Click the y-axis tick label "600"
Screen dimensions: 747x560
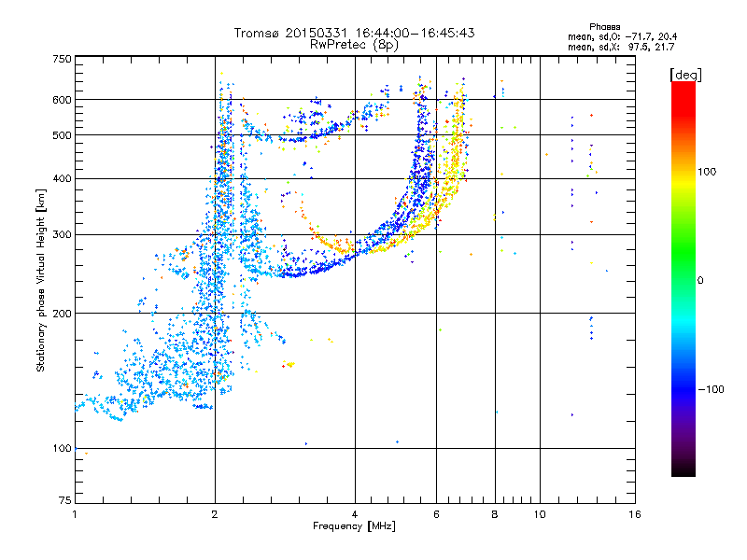(x=63, y=100)
